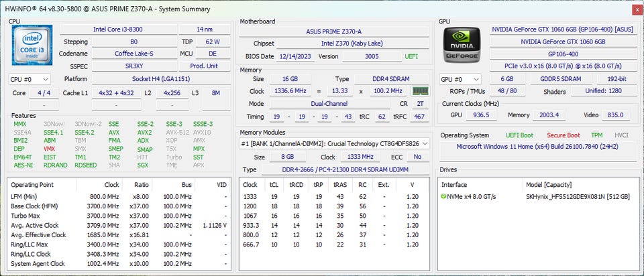Expand the GPU #0 selector dropdown

click(460, 79)
